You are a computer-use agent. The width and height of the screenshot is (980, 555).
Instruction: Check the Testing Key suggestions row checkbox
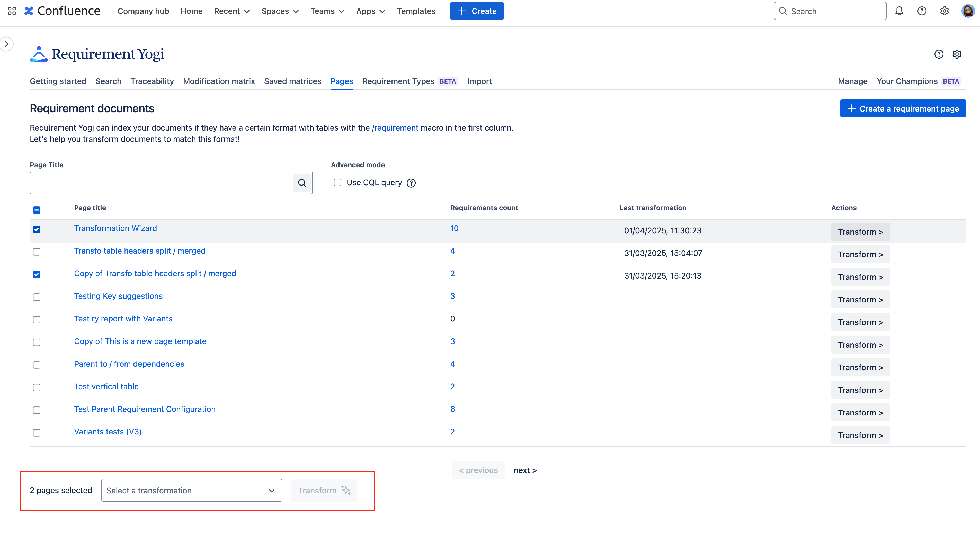pyautogui.click(x=37, y=297)
